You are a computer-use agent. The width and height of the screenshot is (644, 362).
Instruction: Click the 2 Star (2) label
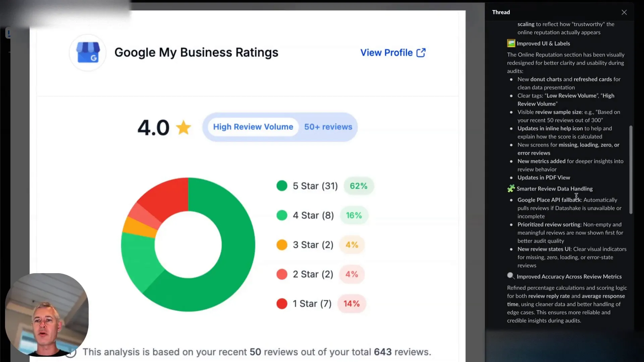coord(313,275)
